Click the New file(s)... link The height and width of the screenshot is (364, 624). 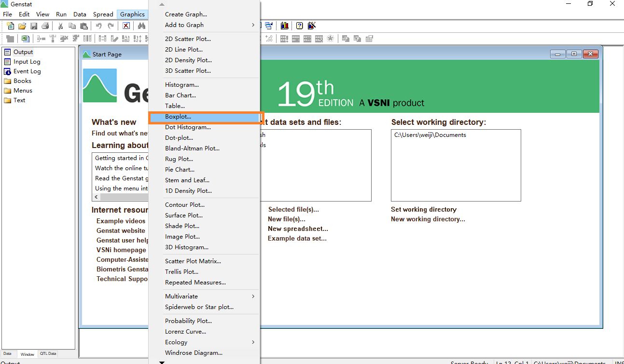click(x=287, y=219)
